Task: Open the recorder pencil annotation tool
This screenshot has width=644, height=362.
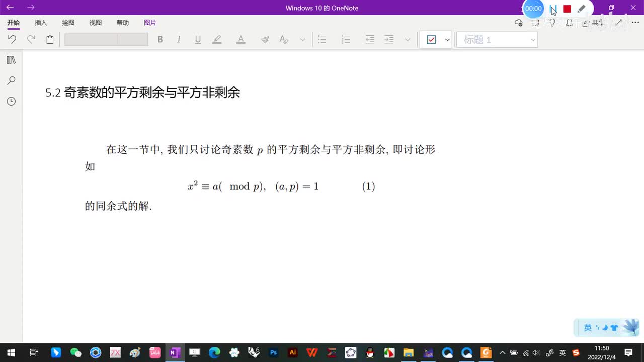Action: tap(582, 9)
